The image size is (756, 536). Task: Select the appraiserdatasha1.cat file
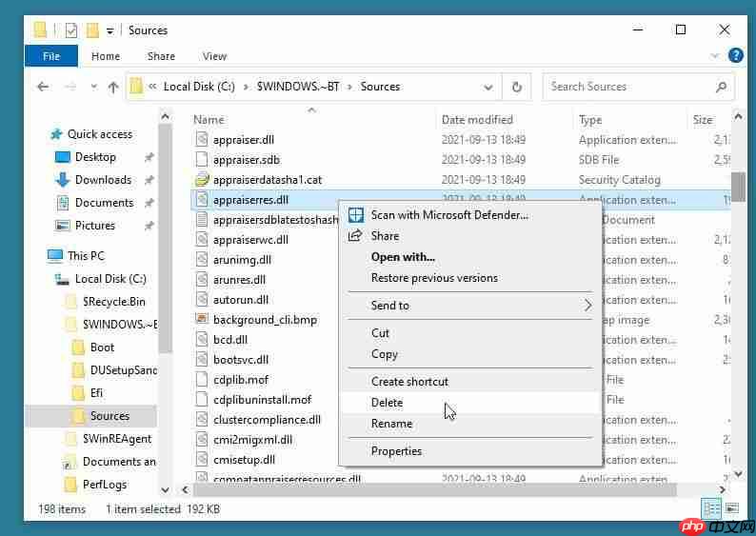(x=268, y=180)
